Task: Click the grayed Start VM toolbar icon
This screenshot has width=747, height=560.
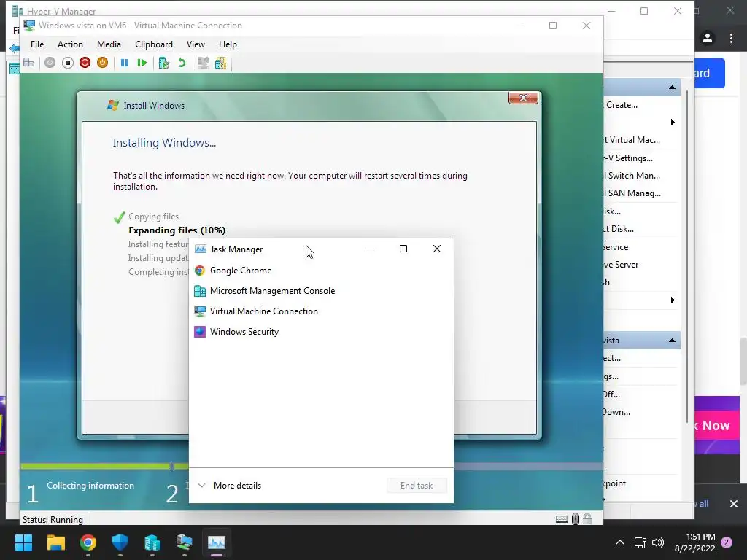Action: click(x=50, y=63)
